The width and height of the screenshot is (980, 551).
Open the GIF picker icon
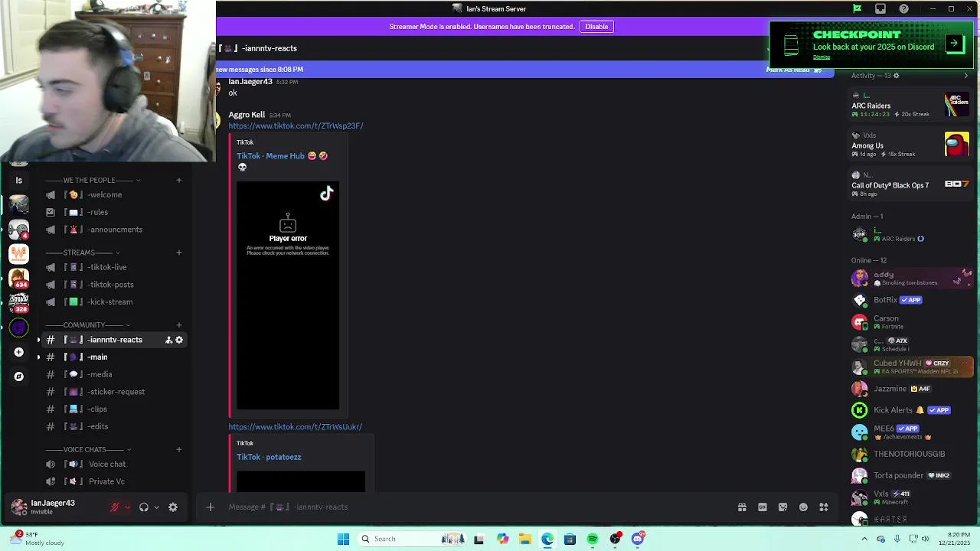click(x=763, y=507)
